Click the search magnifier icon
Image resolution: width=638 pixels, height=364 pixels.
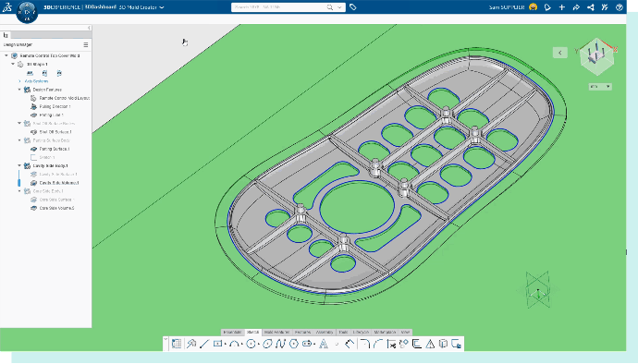[x=330, y=6]
